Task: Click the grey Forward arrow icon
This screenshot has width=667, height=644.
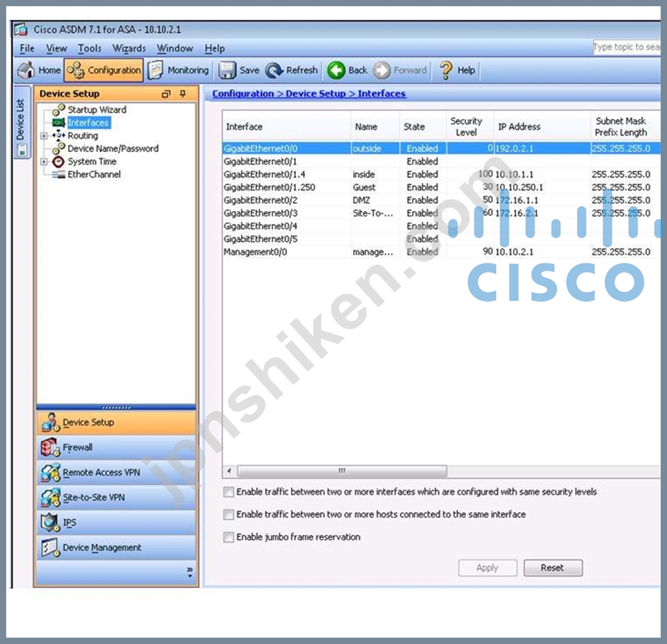Action: [382, 70]
